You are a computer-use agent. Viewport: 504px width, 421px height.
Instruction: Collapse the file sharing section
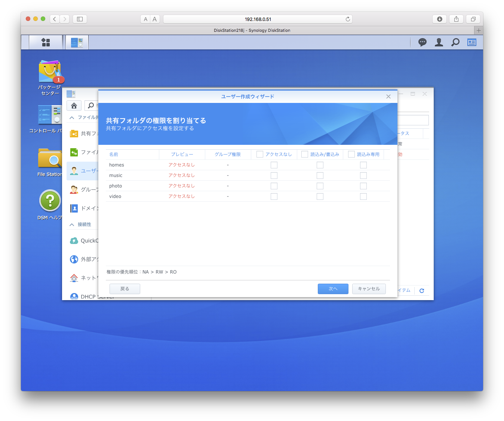coord(72,118)
